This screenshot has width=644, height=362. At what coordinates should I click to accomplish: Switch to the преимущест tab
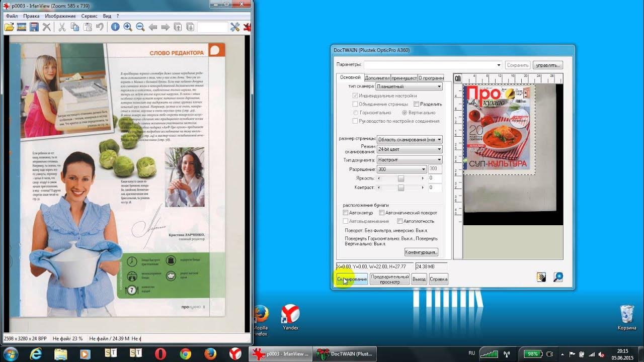click(404, 78)
